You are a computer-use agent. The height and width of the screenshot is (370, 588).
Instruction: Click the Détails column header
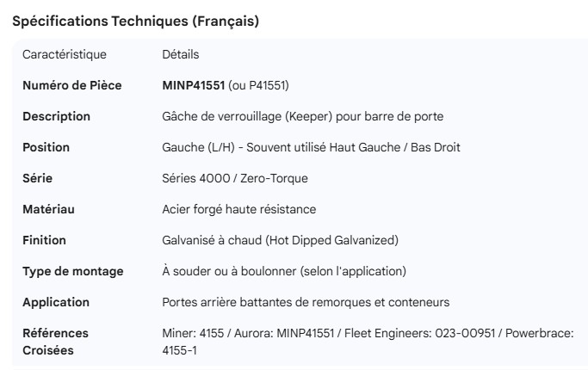click(181, 54)
